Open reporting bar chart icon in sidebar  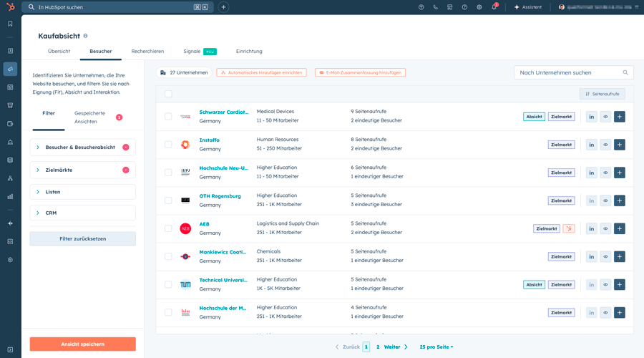point(10,195)
